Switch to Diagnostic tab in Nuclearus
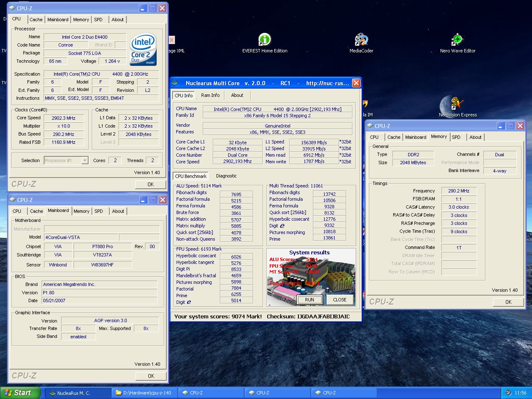Screen dimensions: 532x399 click(226, 176)
